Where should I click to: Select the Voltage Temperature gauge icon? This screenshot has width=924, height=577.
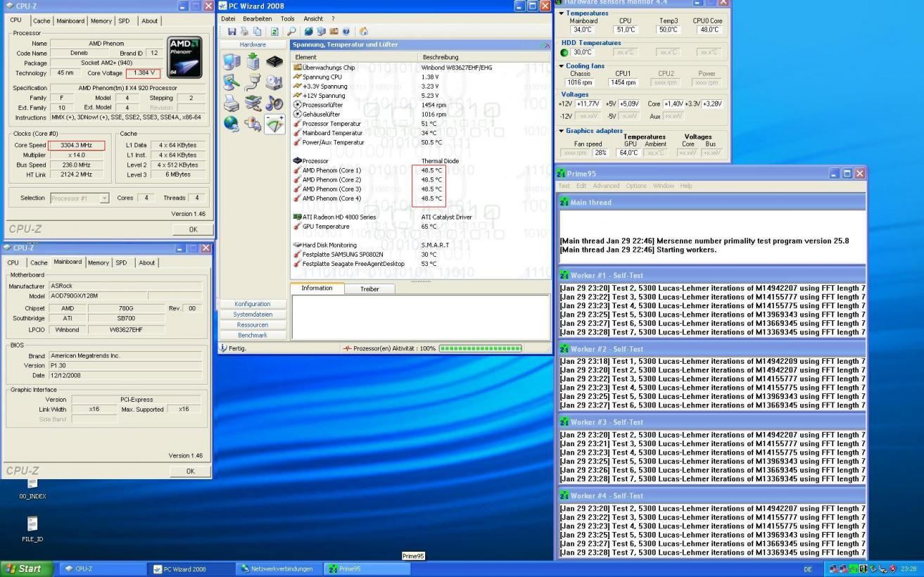click(x=274, y=125)
